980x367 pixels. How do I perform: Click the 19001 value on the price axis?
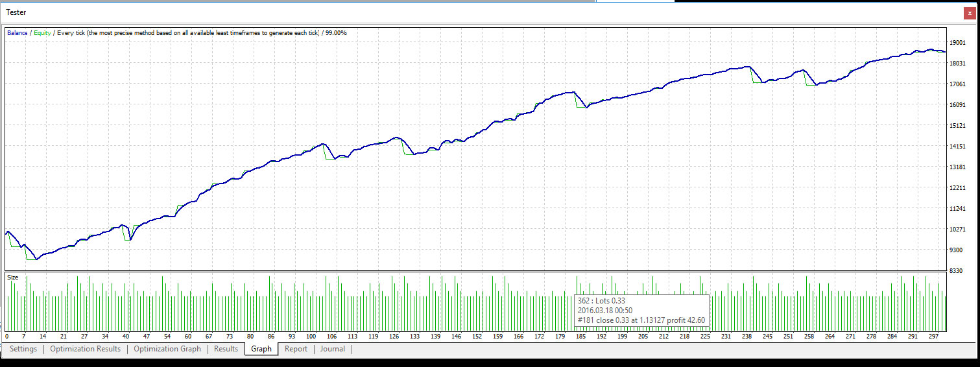(958, 43)
